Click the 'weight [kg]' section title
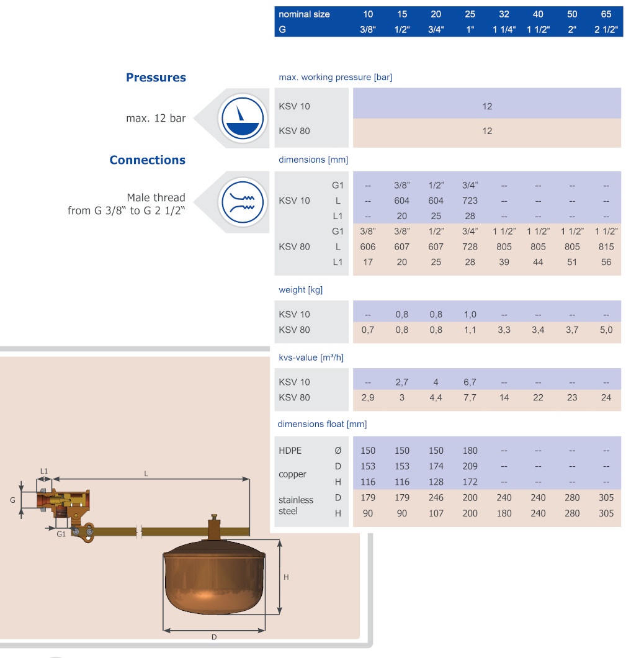The height and width of the screenshot is (658, 644). click(300, 290)
